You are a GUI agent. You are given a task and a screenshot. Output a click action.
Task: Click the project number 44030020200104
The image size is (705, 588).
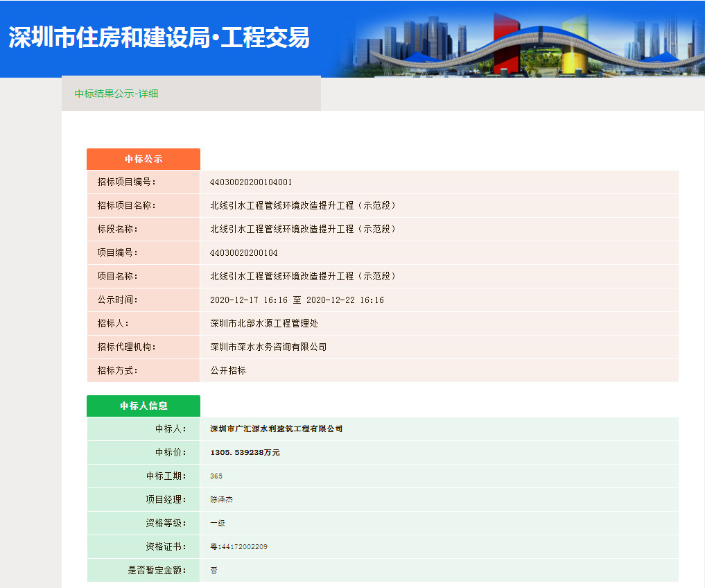[243, 253]
